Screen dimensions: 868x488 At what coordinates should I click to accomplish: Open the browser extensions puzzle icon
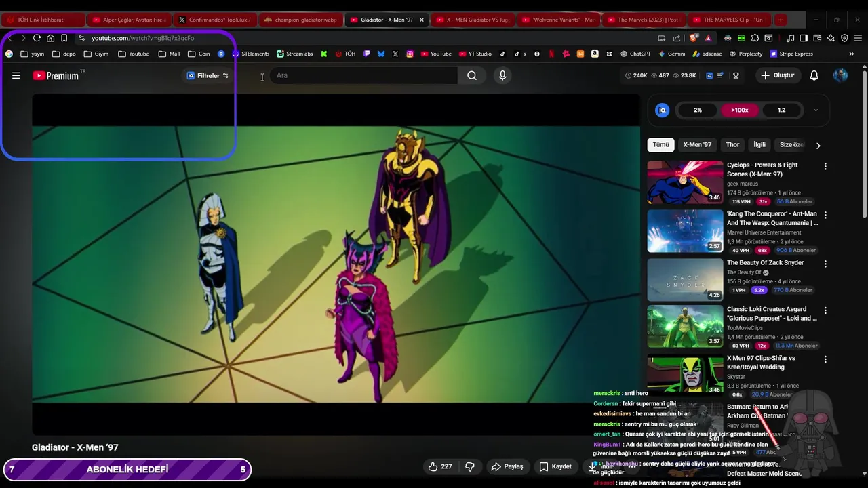pyautogui.click(x=755, y=38)
